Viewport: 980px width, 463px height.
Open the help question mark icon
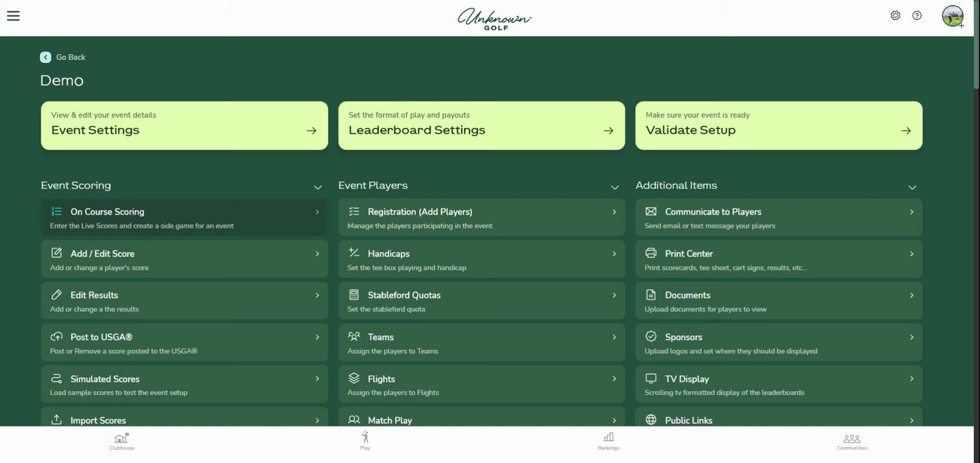pos(917,15)
